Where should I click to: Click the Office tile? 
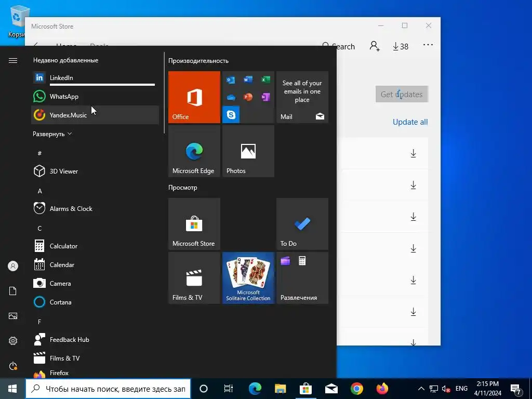(194, 97)
